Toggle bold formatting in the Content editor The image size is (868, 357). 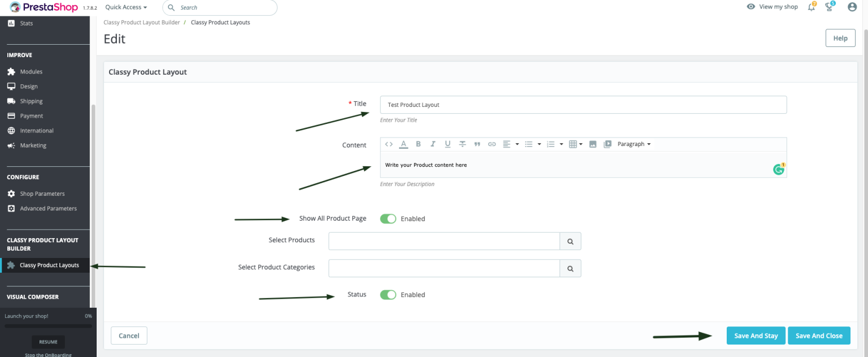coord(418,144)
